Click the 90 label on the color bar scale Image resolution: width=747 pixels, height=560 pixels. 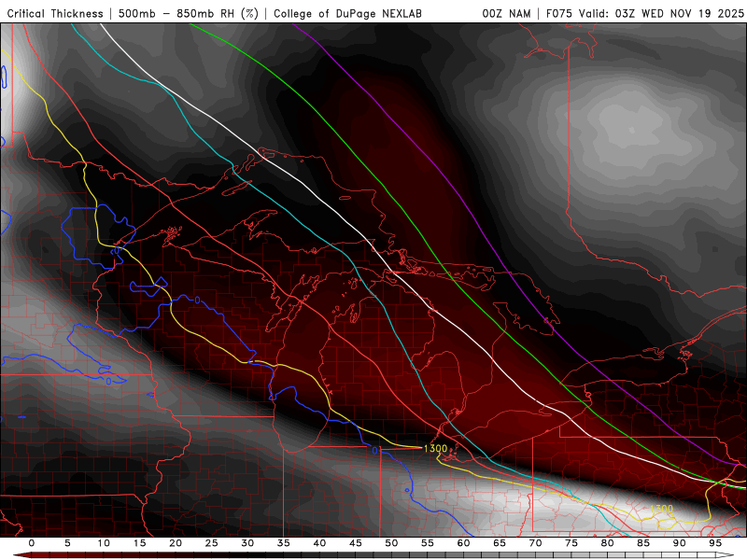coord(679,543)
